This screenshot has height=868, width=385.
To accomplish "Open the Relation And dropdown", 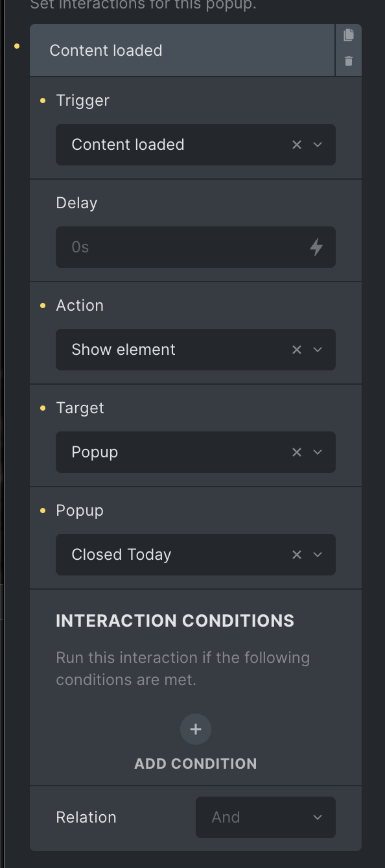I will tap(266, 817).
